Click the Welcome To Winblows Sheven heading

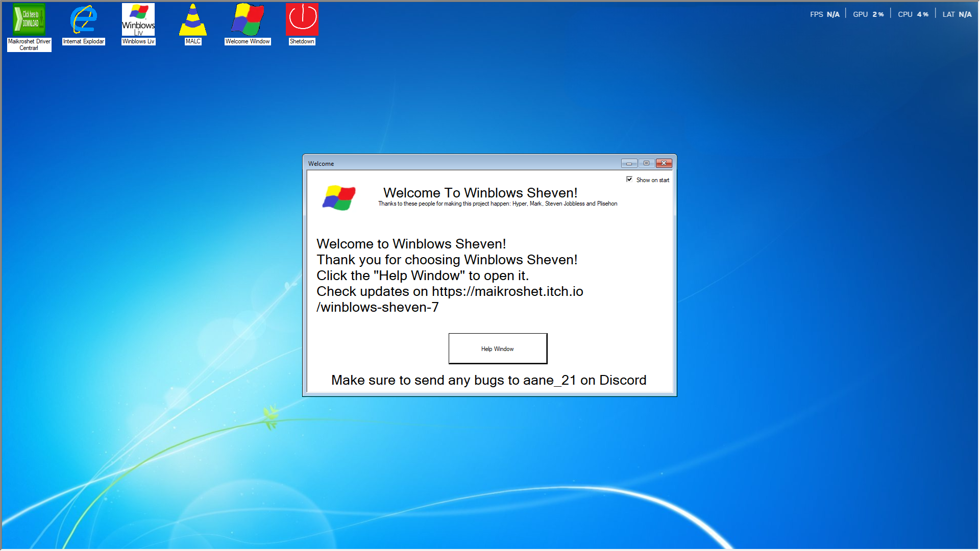pyautogui.click(x=480, y=193)
